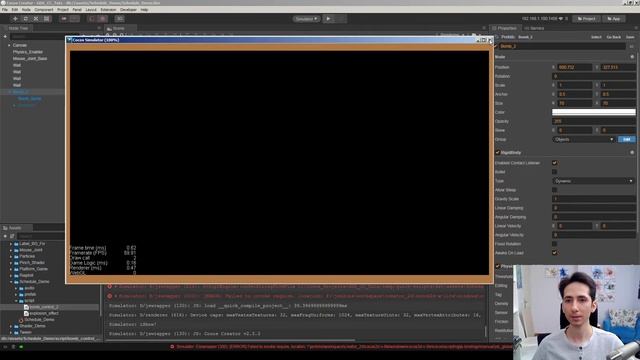Enable the Fixed Rotation checkbox
Viewport: 640px width, 360px height.
(x=554, y=244)
